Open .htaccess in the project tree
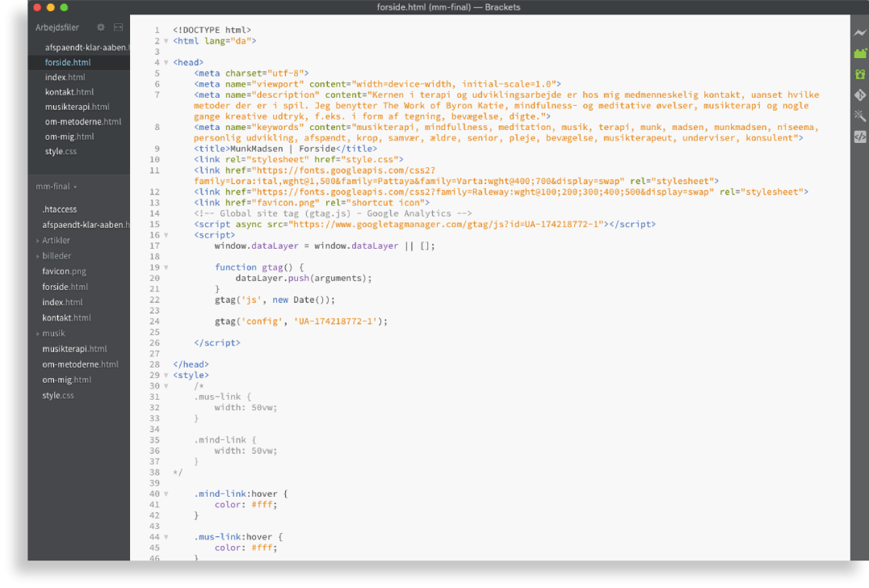 [59, 209]
